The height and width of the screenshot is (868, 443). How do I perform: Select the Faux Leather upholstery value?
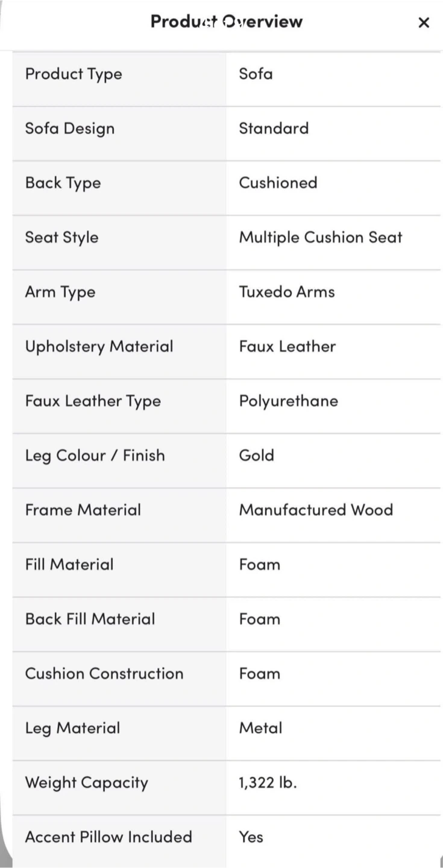coord(287,347)
